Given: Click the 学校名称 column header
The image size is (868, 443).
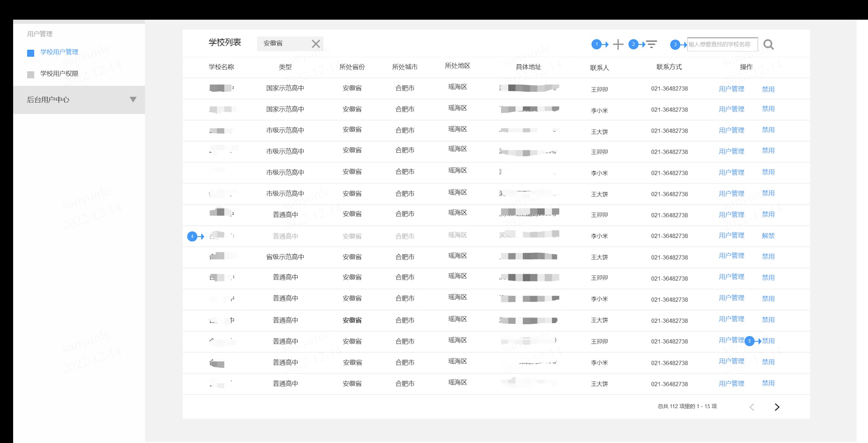Looking at the screenshot, I should click(x=221, y=67).
